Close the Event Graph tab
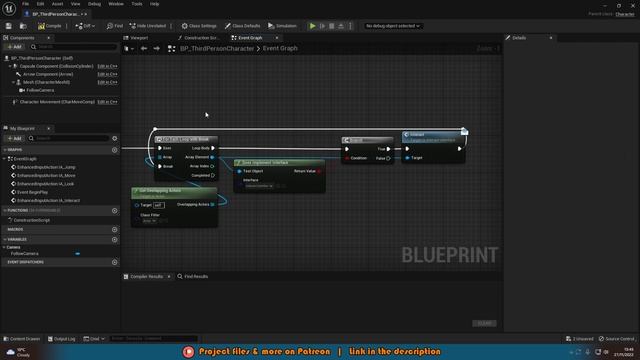The width and height of the screenshot is (640, 360). tap(277, 38)
